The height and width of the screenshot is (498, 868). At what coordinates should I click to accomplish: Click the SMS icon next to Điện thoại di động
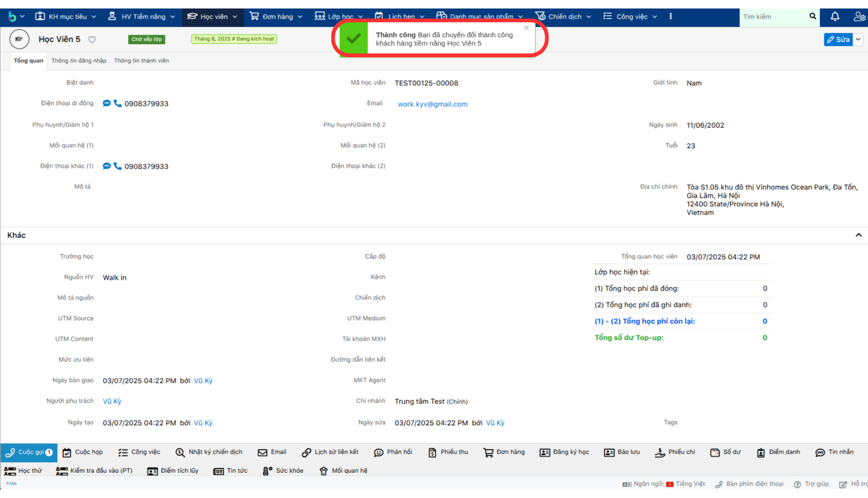click(107, 103)
